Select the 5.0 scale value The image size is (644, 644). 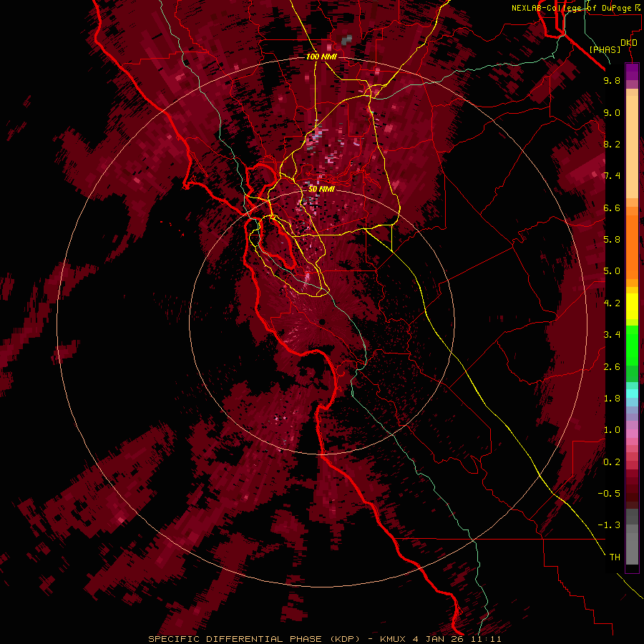612,271
